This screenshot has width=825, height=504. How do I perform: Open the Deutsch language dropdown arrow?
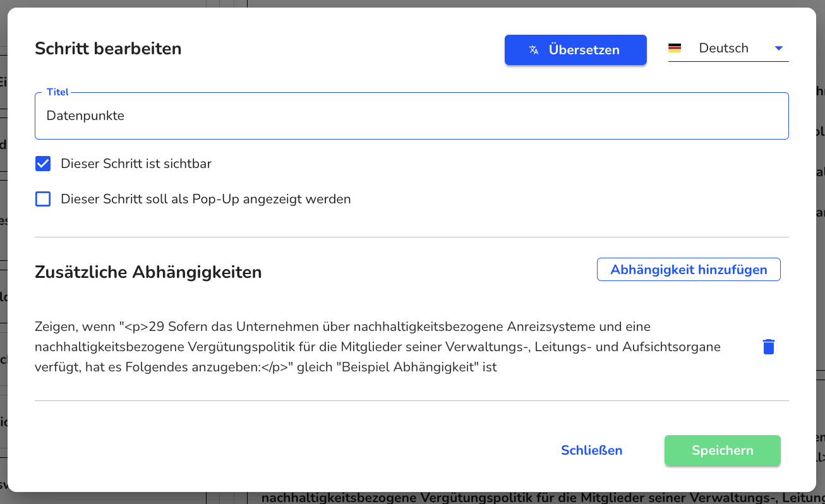click(x=778, y=48)
